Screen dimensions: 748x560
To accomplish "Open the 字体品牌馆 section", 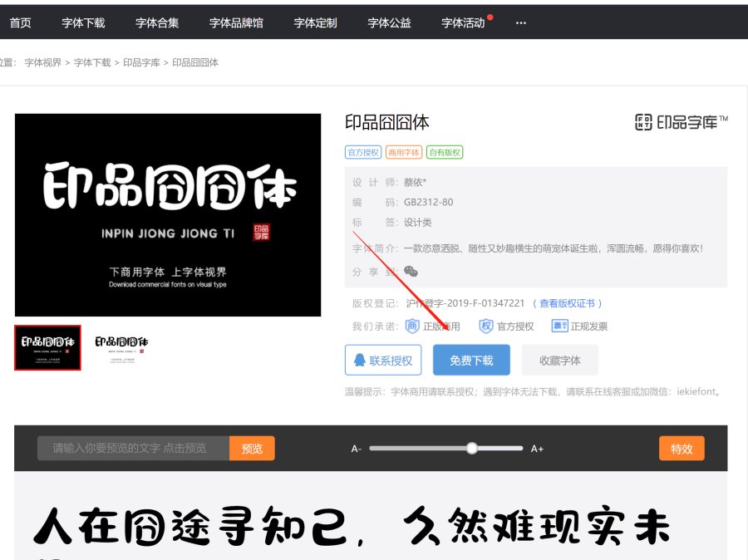I will (234, 23).
